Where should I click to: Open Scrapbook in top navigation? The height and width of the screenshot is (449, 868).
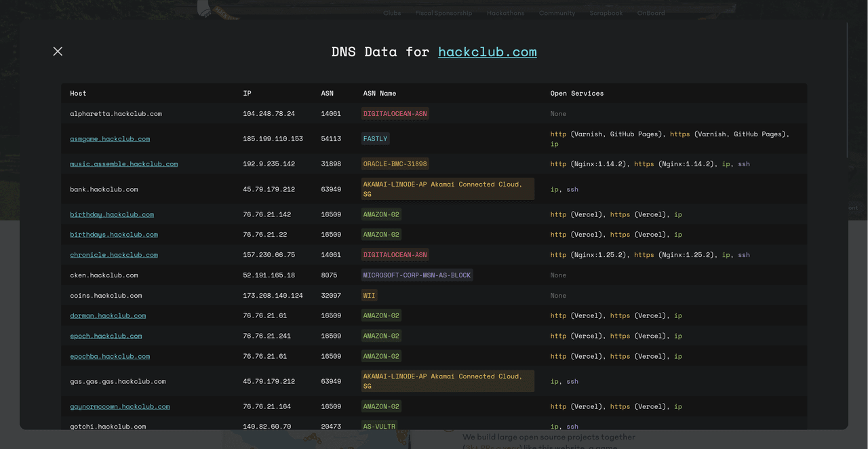606,13
